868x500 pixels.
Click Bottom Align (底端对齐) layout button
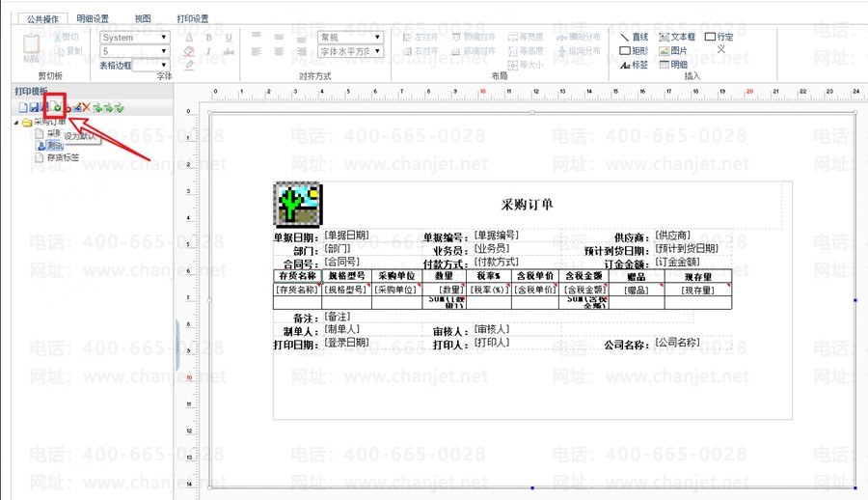pos(474,51)
